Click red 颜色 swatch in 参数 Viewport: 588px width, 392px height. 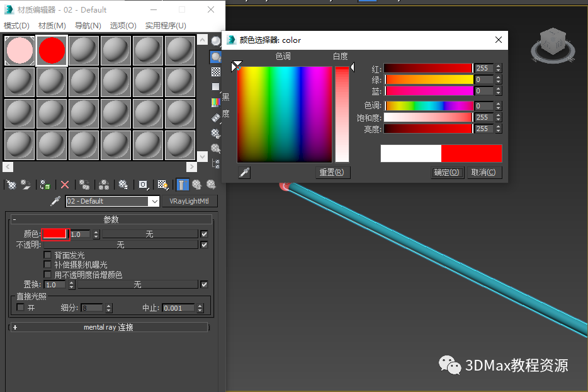point(55,234)
